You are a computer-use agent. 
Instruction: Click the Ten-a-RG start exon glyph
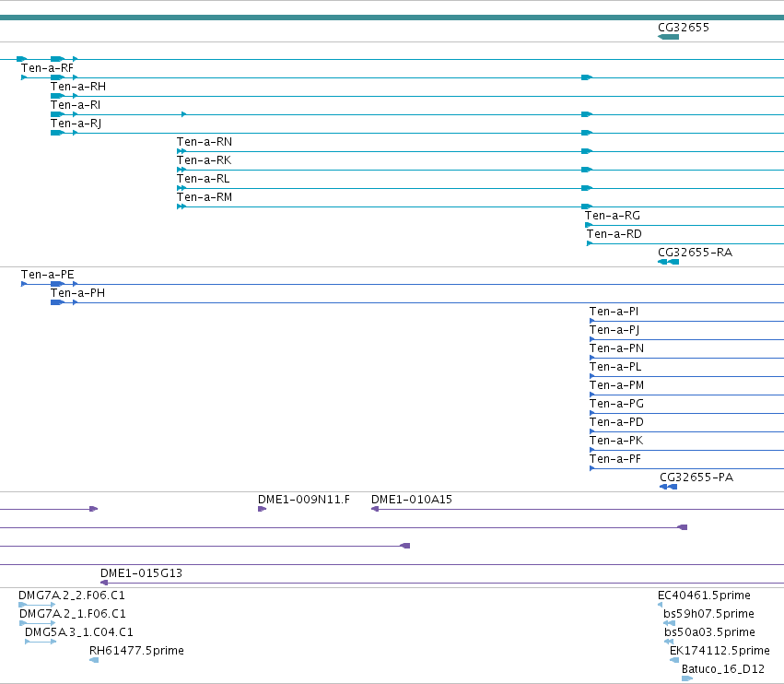coord(589,225)
